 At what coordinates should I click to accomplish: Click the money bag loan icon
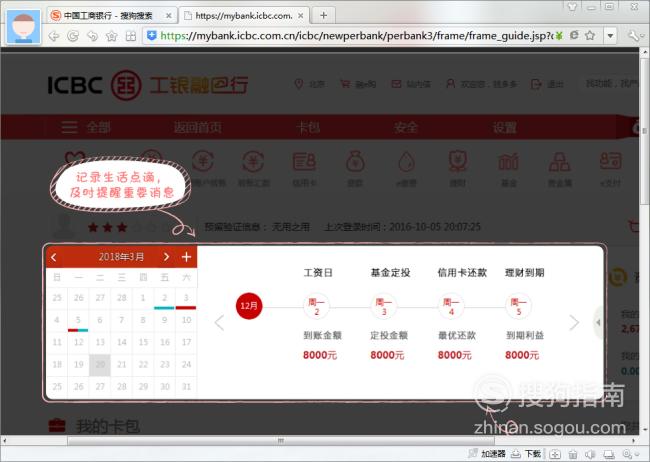[x=356, y=162]
